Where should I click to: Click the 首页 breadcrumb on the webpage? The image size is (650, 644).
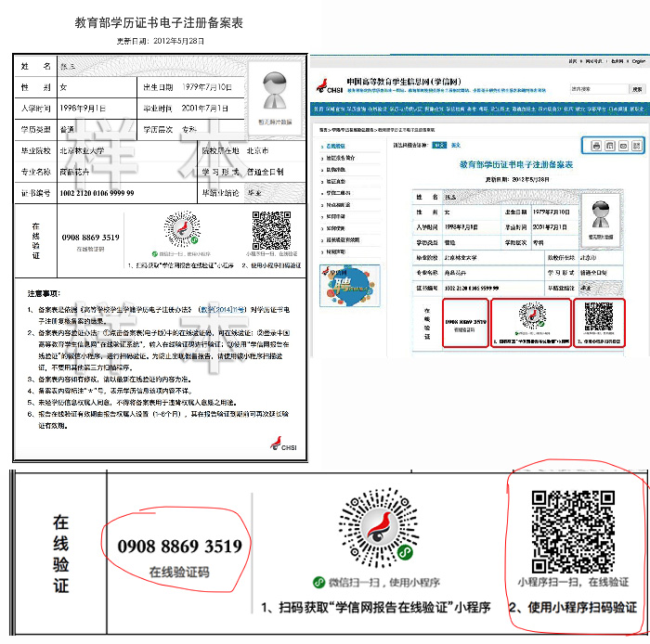[323, 130]
